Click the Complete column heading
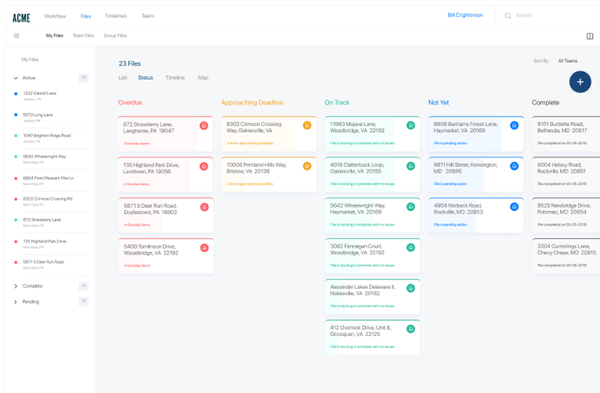Viewport: 600px width, 393px height. coord(546,103)
